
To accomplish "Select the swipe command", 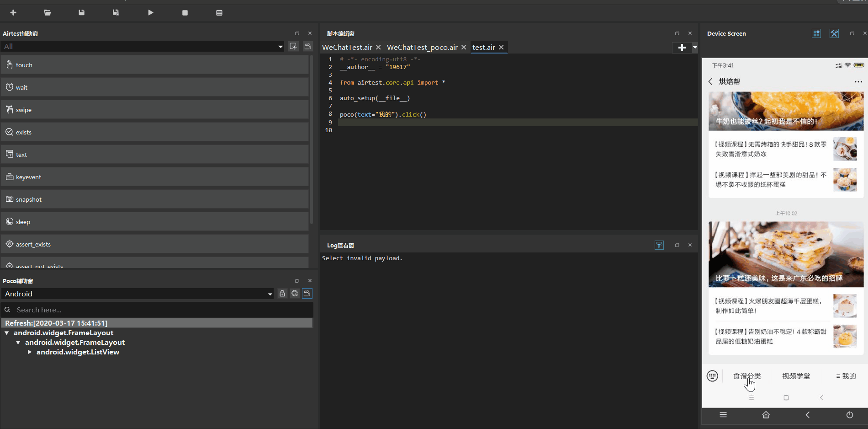I will click(x=154, y=110).
